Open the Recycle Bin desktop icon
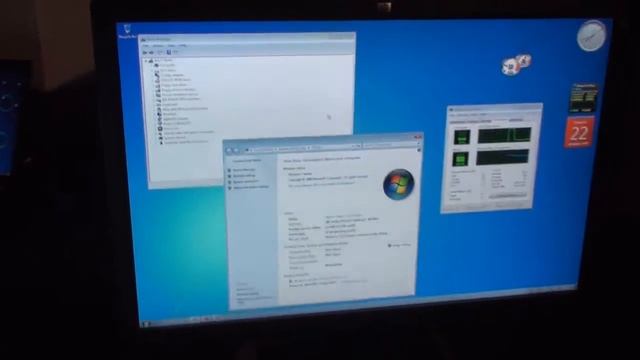Screen dimensions: 640x360 [127, 31]
